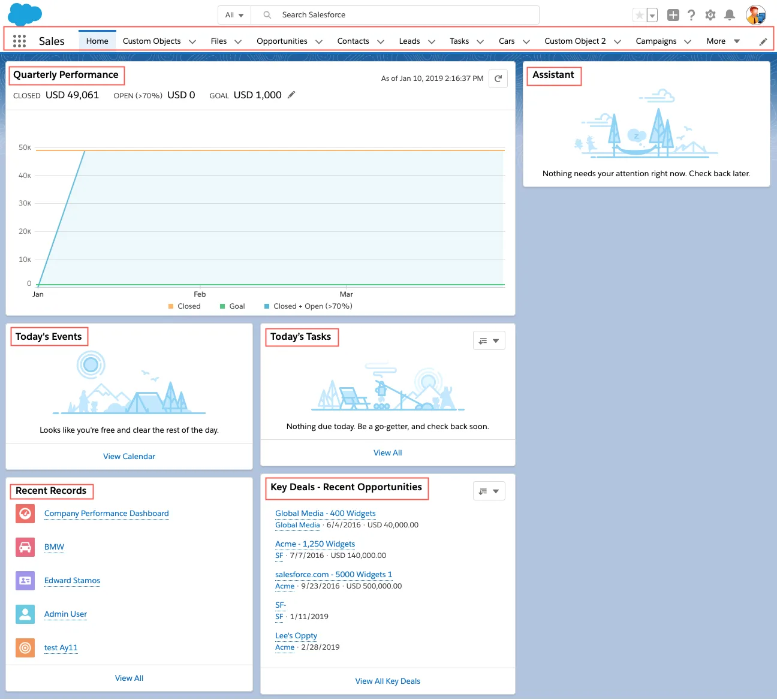
Task: Open the BMW record link
Action: (x=54, y=547)
